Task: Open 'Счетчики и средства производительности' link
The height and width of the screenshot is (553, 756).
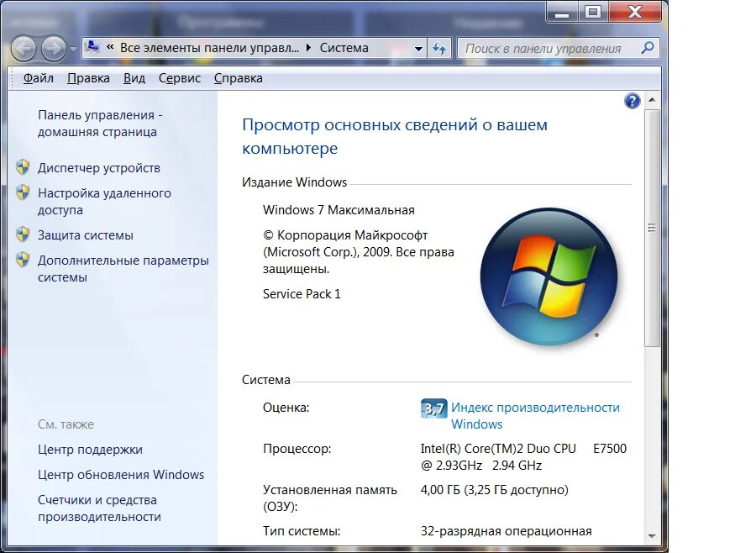Action: click(99, 508)
